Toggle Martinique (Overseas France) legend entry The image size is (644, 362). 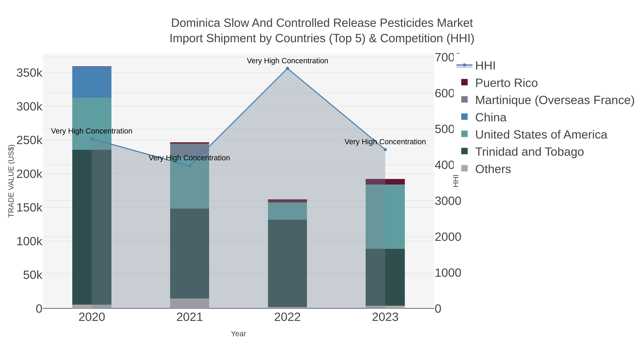click(548, 100)
